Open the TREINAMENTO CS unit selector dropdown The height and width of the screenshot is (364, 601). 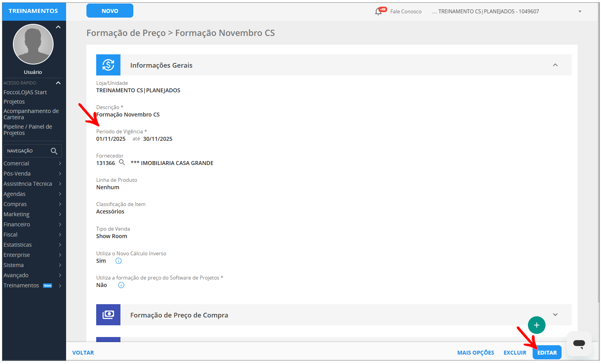(579, 11)
